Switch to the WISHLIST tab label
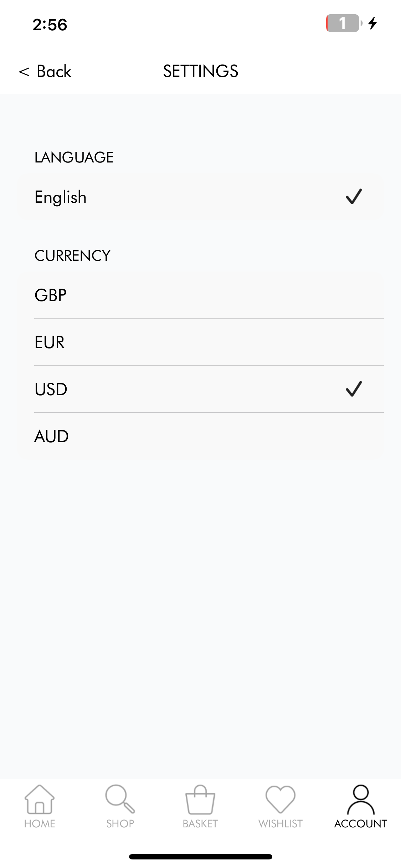This screenshot has width=401, height=868. (x=281, y=824)
